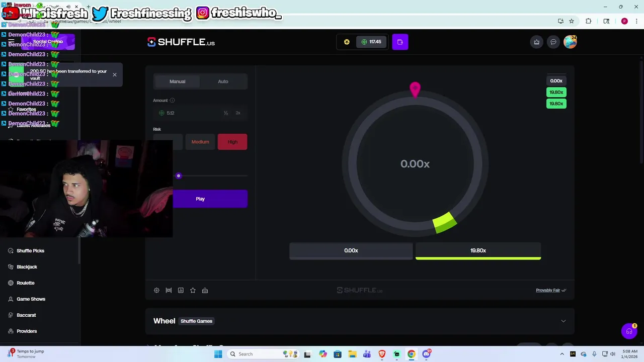Open the purple wallet button
The image size is (644, 362).
tap(400, 42)
